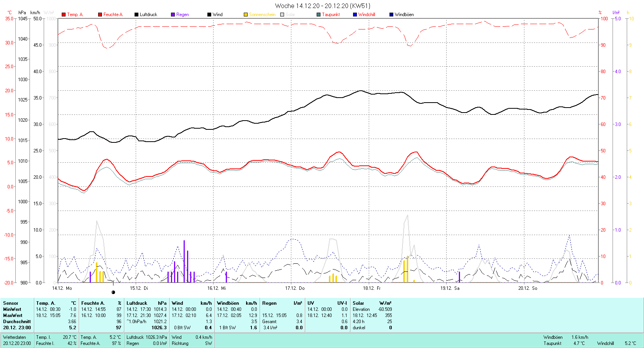Click the MinWert row label
Viewport: 644px width, 348px height.
[x=12, y=309]
